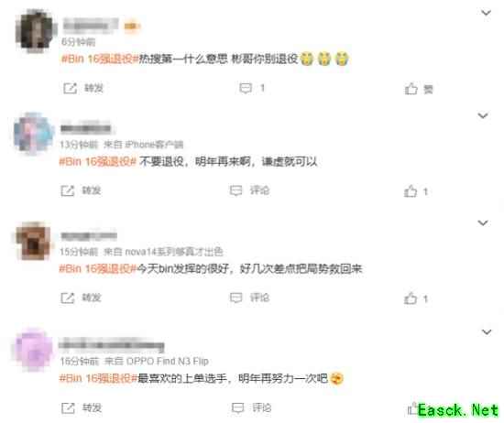
Task: Repost the 最喜欢的上单选手 post
Action: click(x=82, y=408)
